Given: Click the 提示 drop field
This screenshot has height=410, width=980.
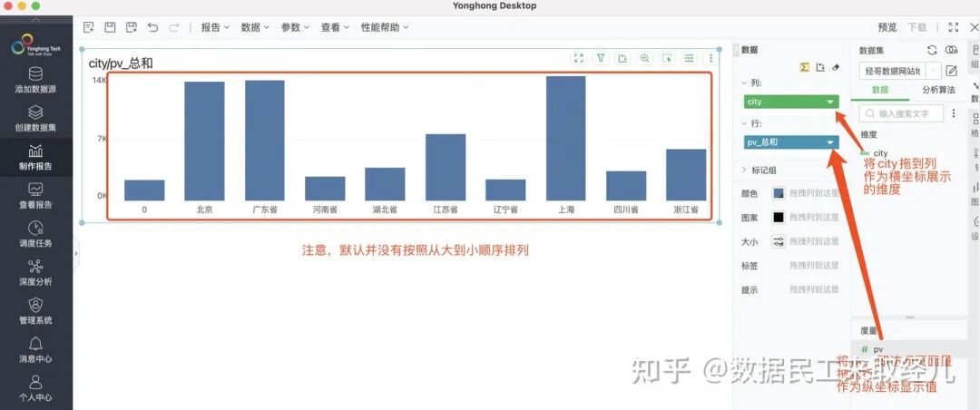Looking at the screenshot, I should click(814, 290).
